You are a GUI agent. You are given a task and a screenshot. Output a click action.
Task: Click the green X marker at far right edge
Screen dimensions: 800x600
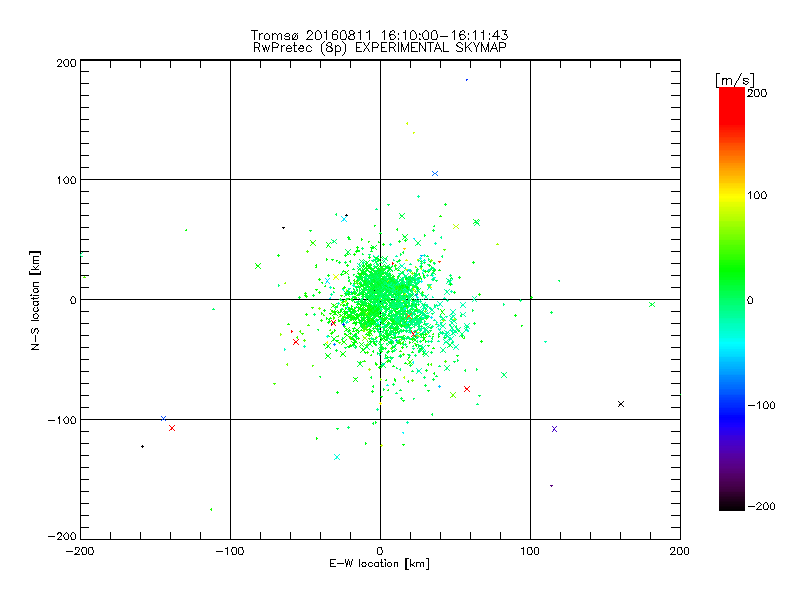pos(652,305)
